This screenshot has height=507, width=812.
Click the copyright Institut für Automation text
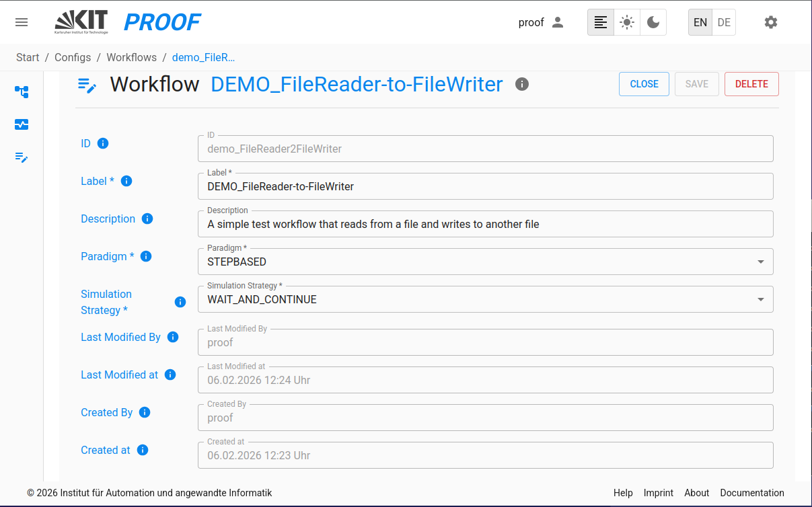pyautogui.click(x=149, y=493)
